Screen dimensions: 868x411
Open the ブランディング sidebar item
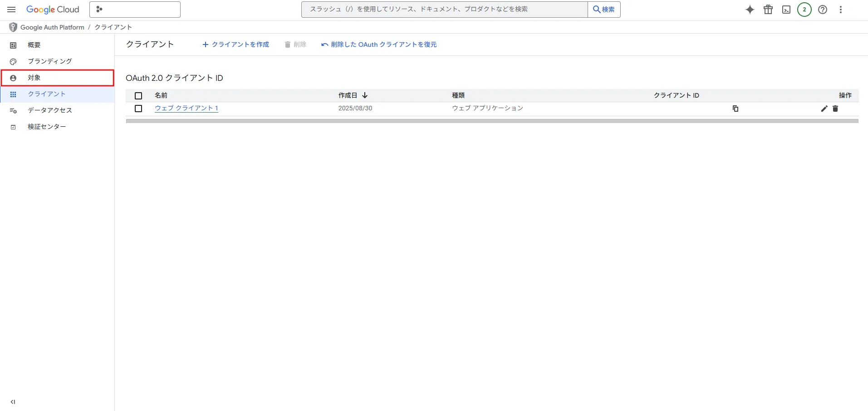coord(57,61)
